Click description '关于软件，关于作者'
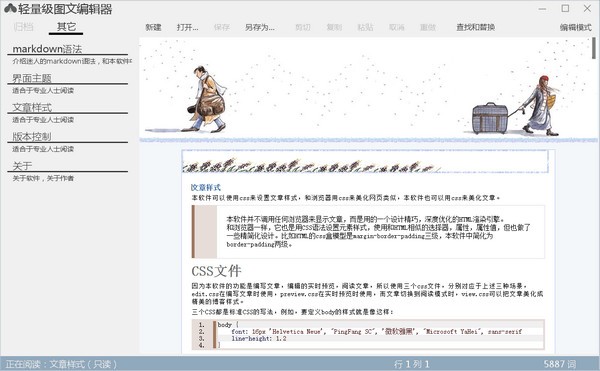This screenshot has width=600, height=371. coord(43,178)
